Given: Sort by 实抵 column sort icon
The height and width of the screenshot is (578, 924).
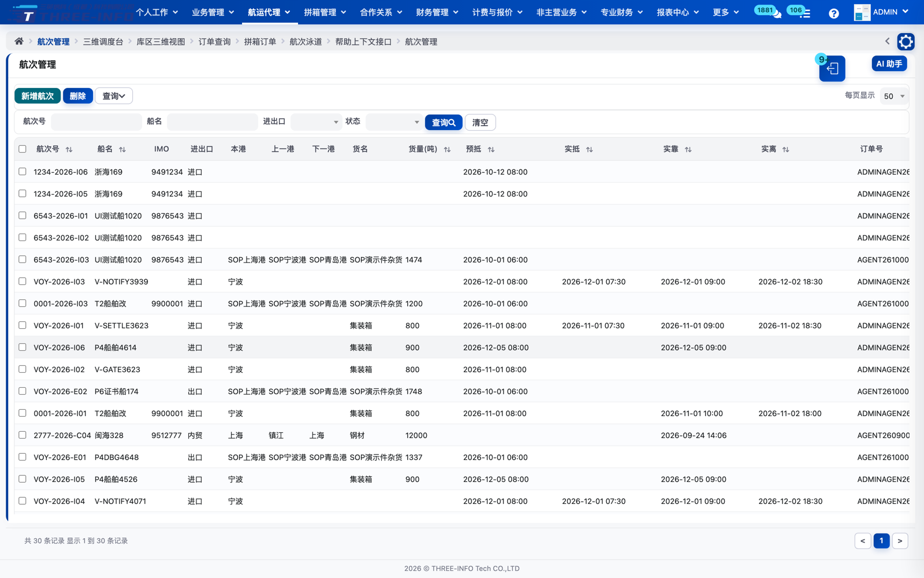Looking at the screenshot, I should 589,150.
